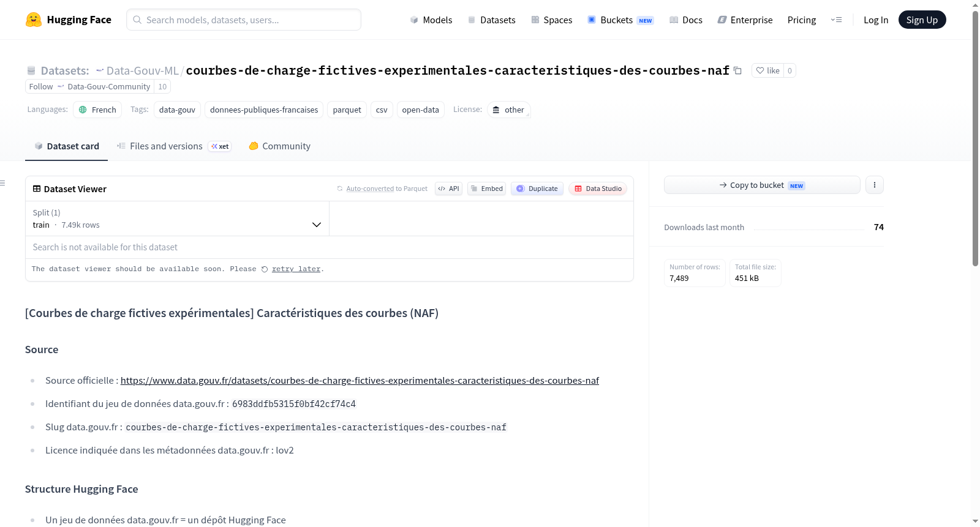Switch to Files and versions tab
The width and height of the screenshot is (980, 527).
174,146
